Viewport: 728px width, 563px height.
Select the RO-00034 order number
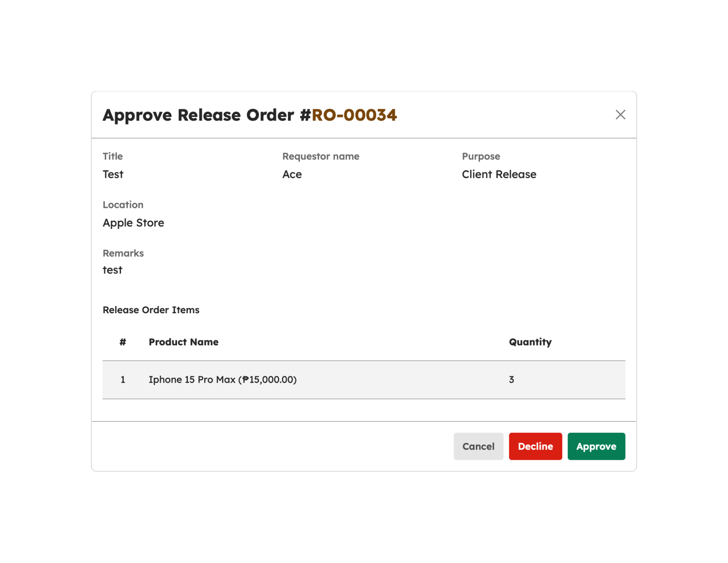tap(354, 115)
